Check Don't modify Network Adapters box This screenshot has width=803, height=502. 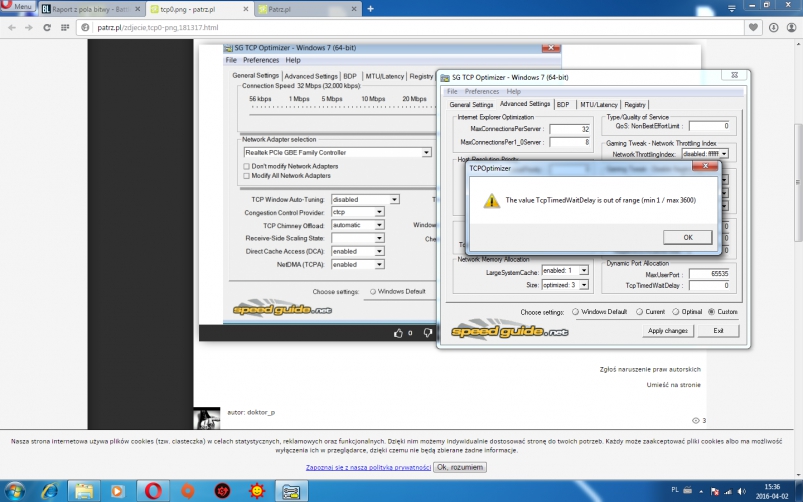(x=247, y=166)
